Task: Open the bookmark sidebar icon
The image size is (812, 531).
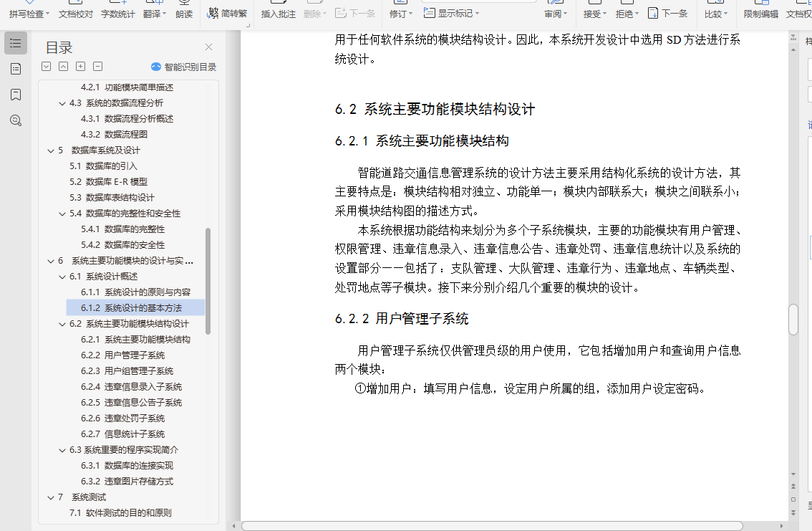Action: 16,95
